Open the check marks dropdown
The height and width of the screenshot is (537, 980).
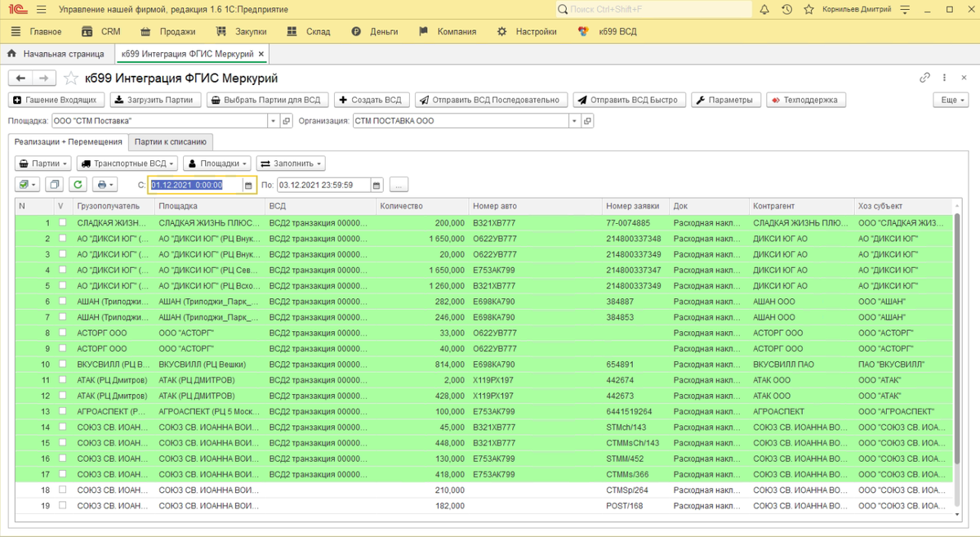click(28, 185)
